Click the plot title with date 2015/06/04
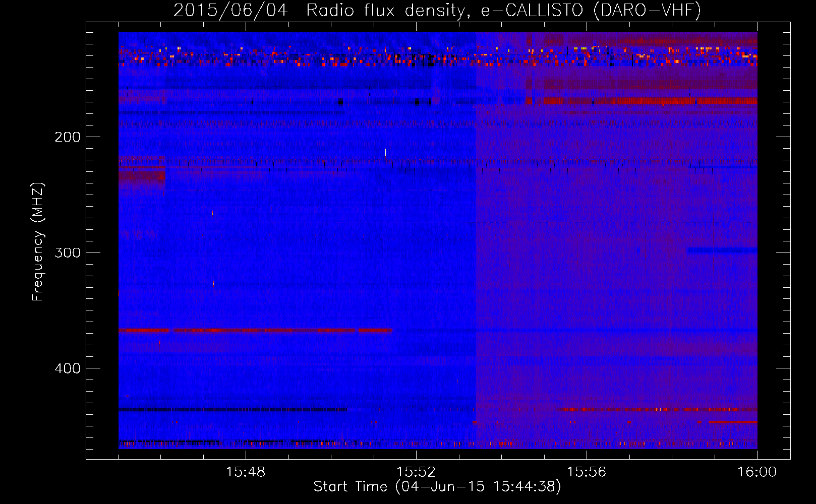 (x=437, y=11)
